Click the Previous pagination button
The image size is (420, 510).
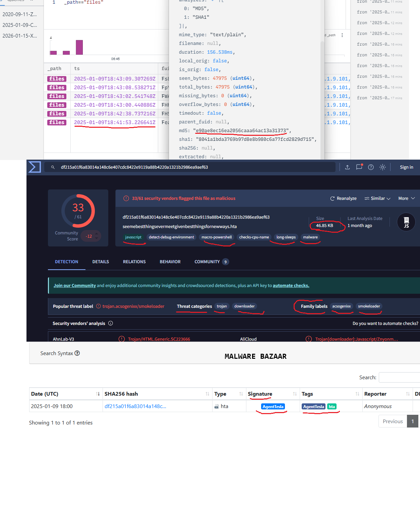point(393,421)
